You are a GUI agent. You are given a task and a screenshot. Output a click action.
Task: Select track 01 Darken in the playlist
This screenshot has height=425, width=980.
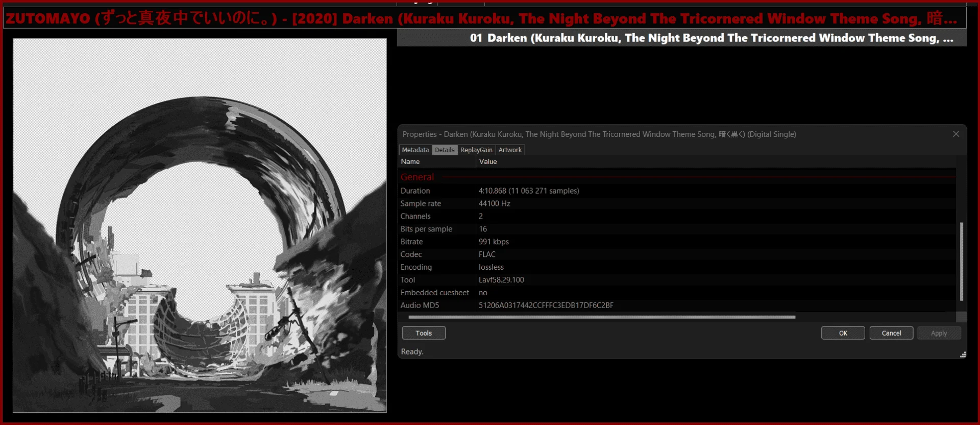coord(682,38)
